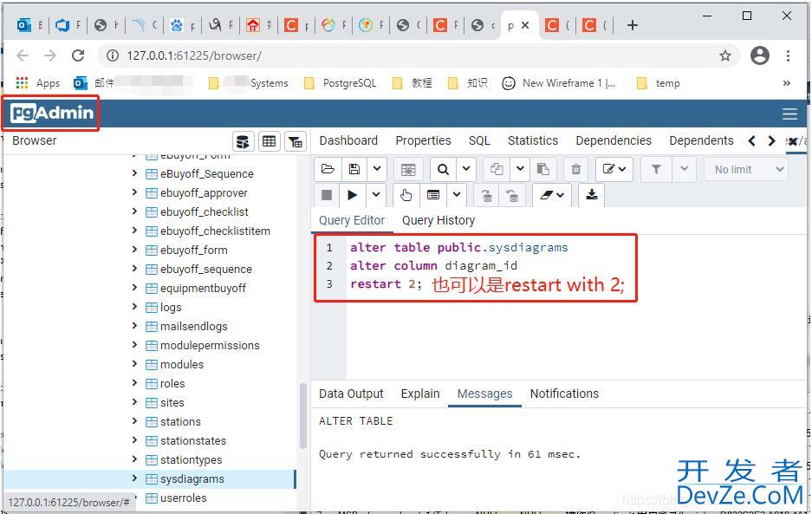Click the Download as CSV icon
This screenshot has height=514, width=812.
point(591,195)
